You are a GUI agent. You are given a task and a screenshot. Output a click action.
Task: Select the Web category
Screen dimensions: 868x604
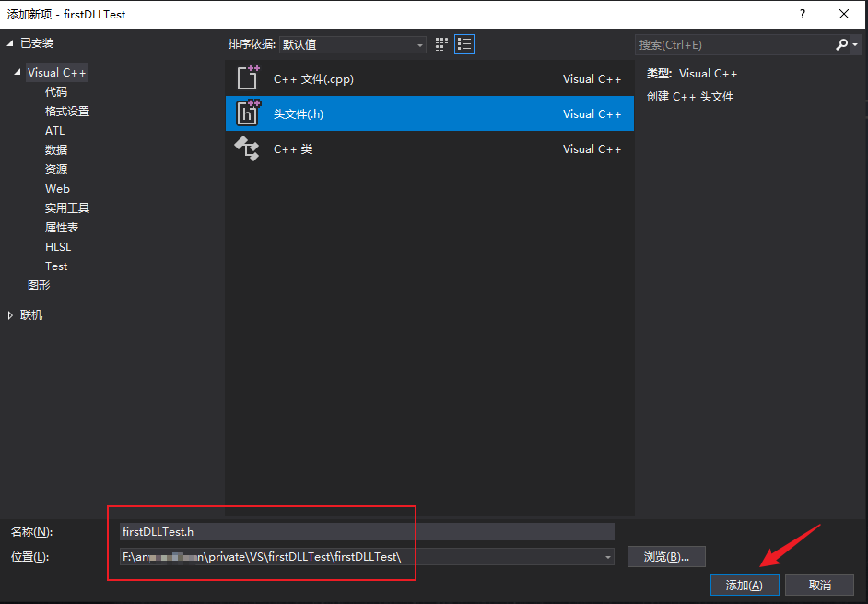[57, 188]
